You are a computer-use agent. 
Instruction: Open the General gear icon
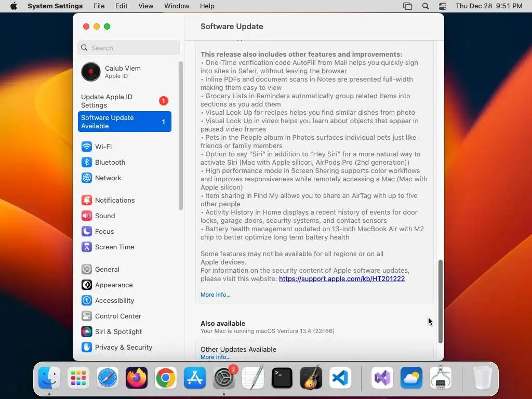pyautogui.click(x=87, y=270)
